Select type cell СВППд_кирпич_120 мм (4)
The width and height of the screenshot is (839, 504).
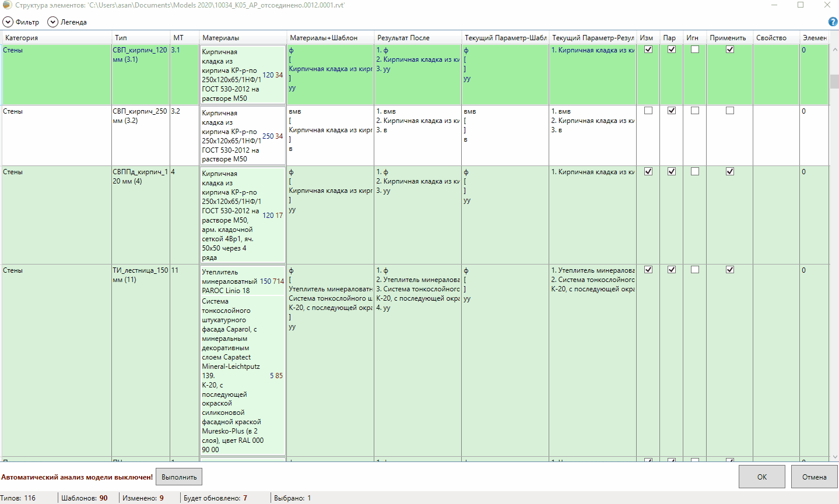coord(141,215)
